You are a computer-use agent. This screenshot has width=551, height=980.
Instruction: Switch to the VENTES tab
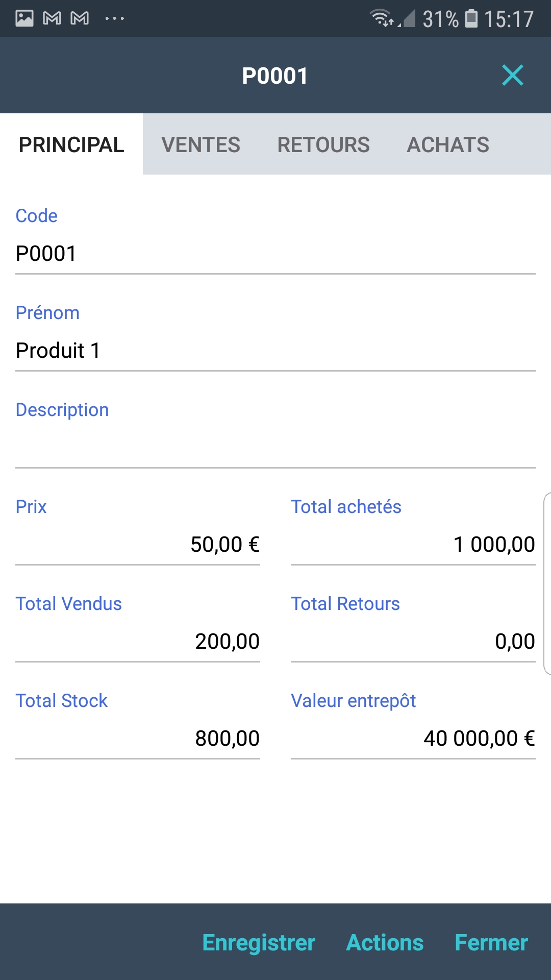(x=201, y=144)
